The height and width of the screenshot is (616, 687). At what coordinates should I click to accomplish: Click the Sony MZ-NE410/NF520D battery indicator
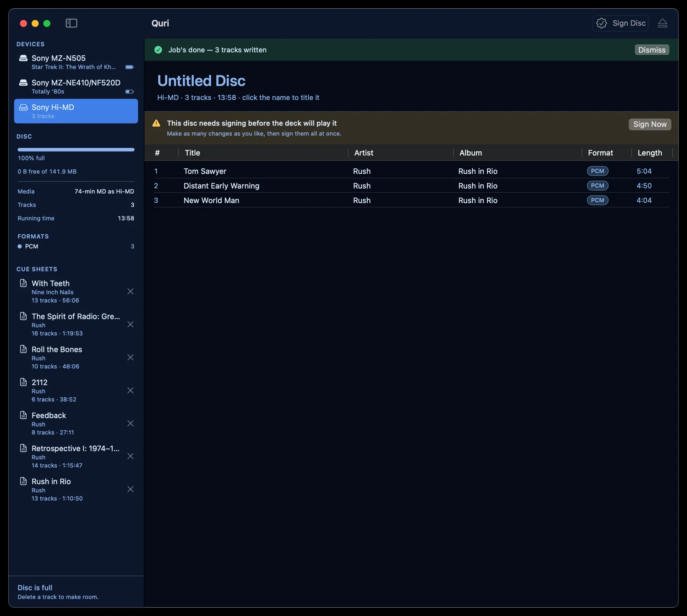click(x=130, y=92)
